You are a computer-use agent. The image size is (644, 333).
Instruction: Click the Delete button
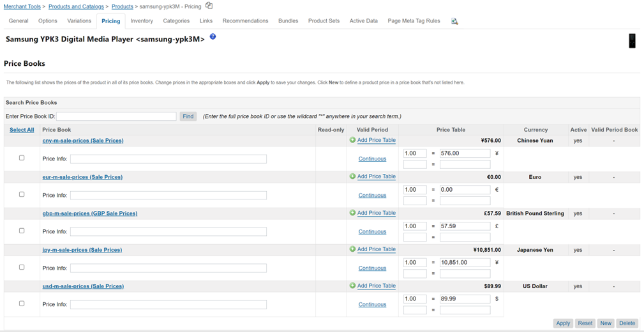point(627,323)
